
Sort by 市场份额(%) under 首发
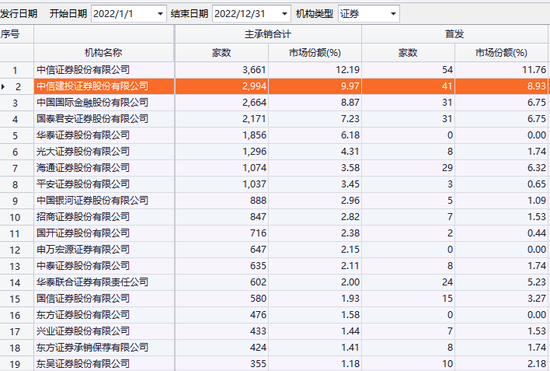point(501,53)
